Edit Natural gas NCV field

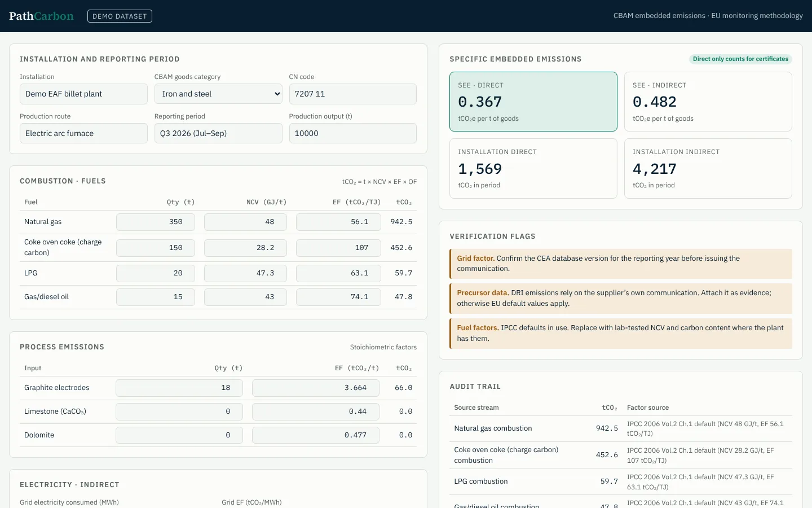tap(245, 222)
